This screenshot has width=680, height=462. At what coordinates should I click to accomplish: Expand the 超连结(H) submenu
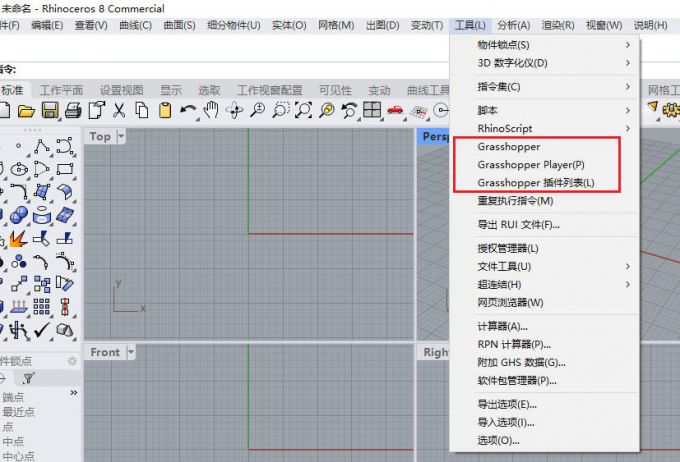(x=545, y=285)
